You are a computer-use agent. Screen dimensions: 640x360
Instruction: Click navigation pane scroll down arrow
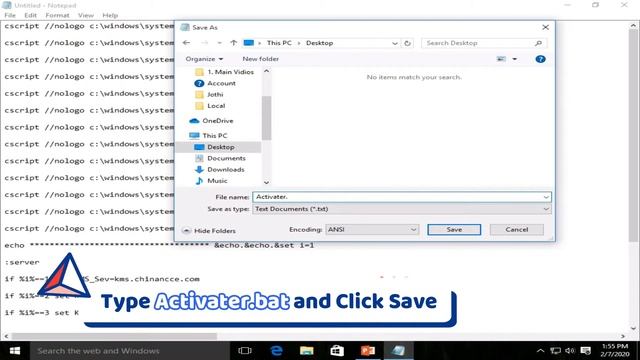pyautogui.click(x=267, y=182)
